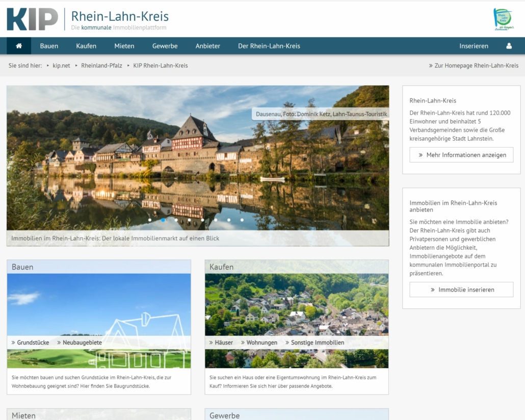The height and width of the screenshot is (420, 525).
Task: Click the Gewerbe card heading
Action: click(224, 415)
